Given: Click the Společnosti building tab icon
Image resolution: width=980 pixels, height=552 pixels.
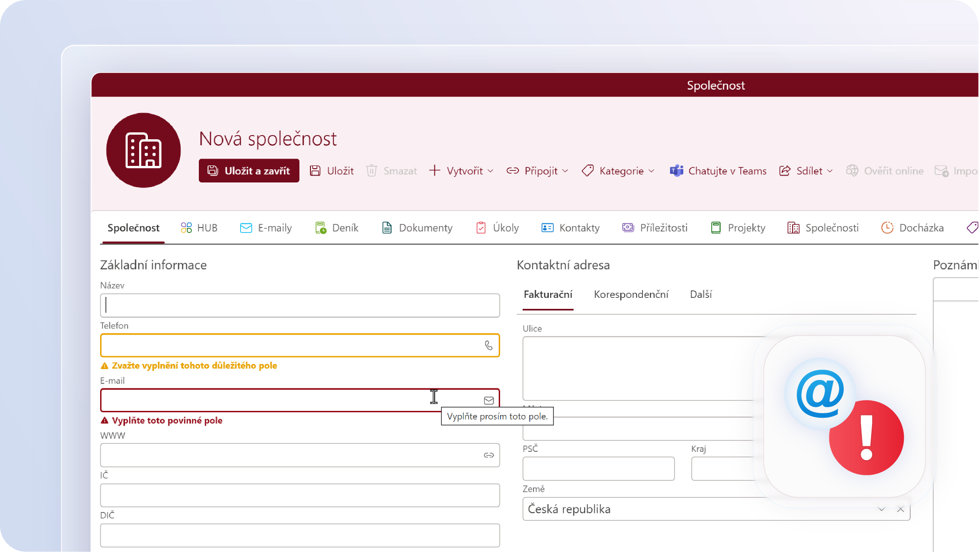Looking at the screenshot, I should [794, 228].
